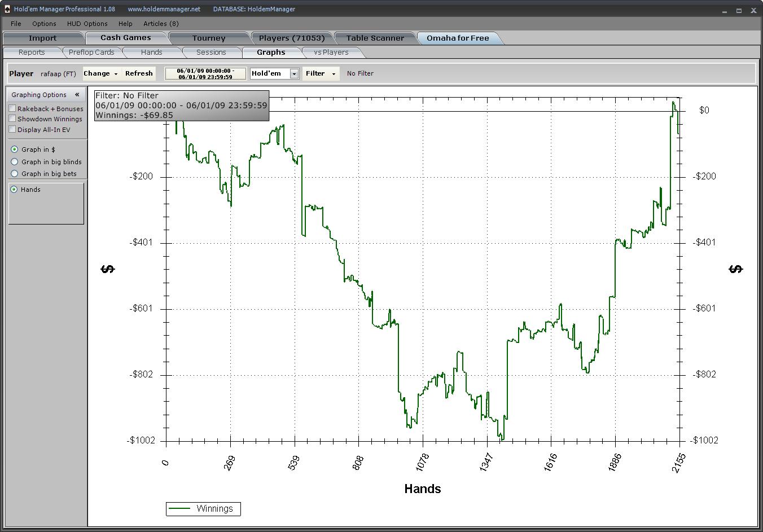The height and width of the screenshot is (532, 763).
Task: Choose Graph in big blinds option
Action: pos(14,162)
